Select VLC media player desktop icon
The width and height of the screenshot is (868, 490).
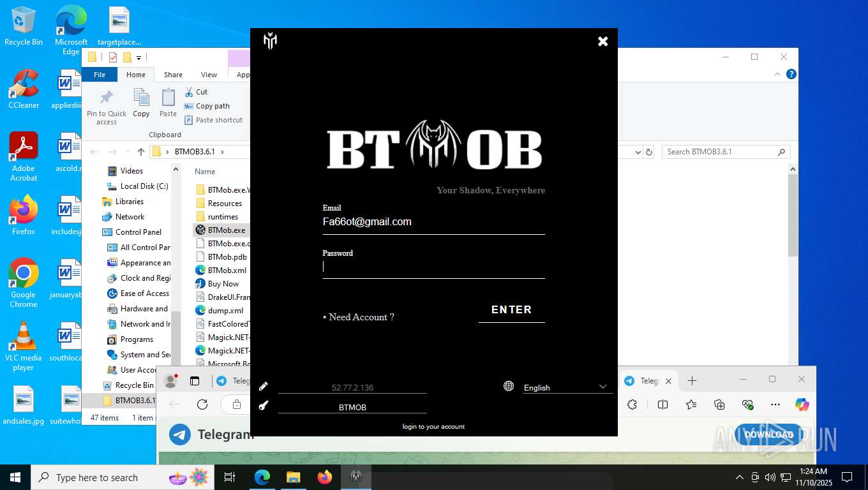coord(24,346)
